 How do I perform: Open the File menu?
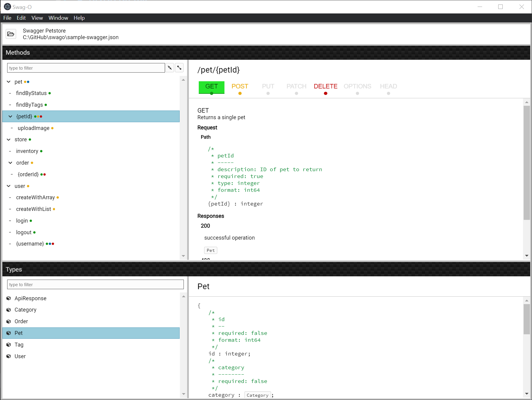point(7,18)
